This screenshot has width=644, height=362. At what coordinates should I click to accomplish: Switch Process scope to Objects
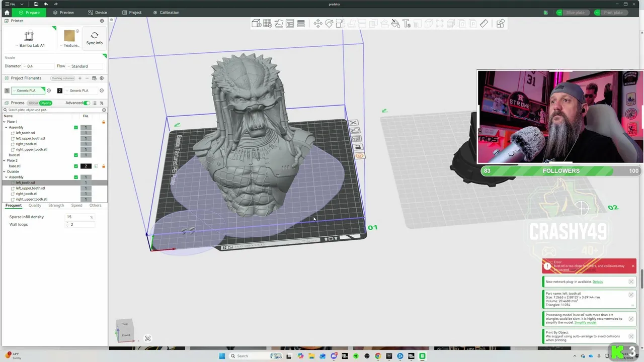(46, 103)
